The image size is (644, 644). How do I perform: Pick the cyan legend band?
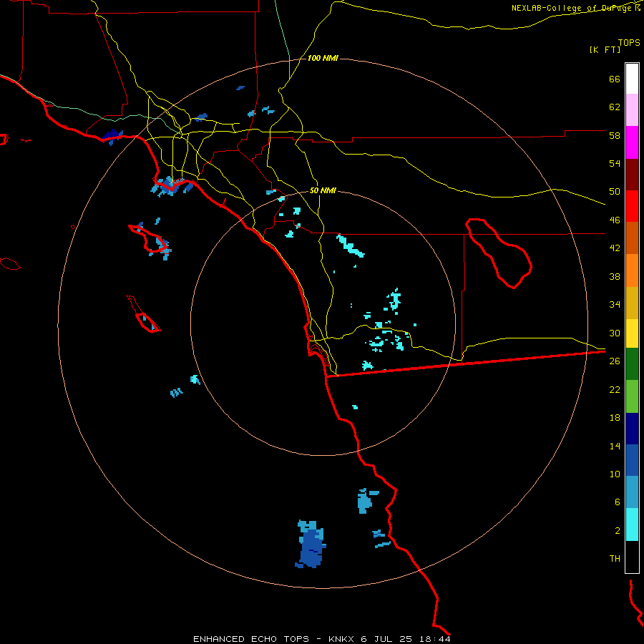tap(632, 525)
